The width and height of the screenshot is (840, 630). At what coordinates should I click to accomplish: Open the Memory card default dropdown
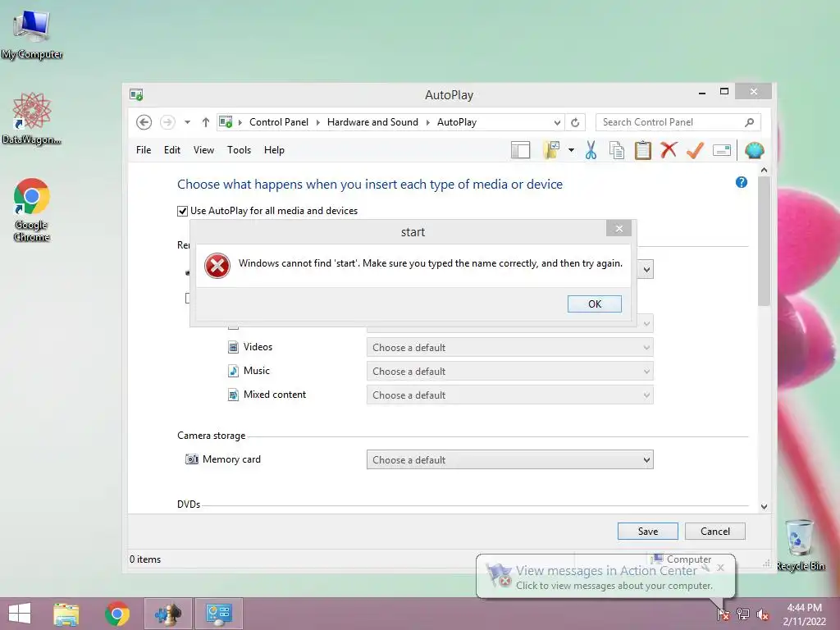click(x=510, y=459)
